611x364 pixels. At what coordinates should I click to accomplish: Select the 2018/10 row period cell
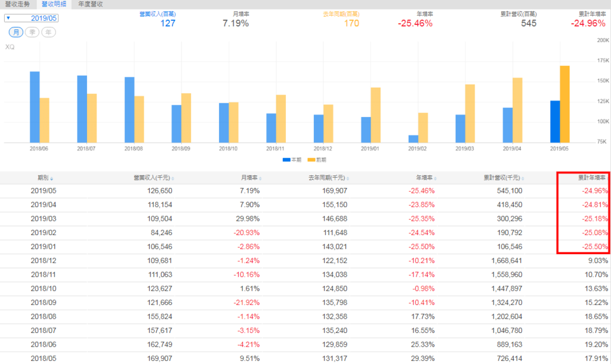coord(43,289)
